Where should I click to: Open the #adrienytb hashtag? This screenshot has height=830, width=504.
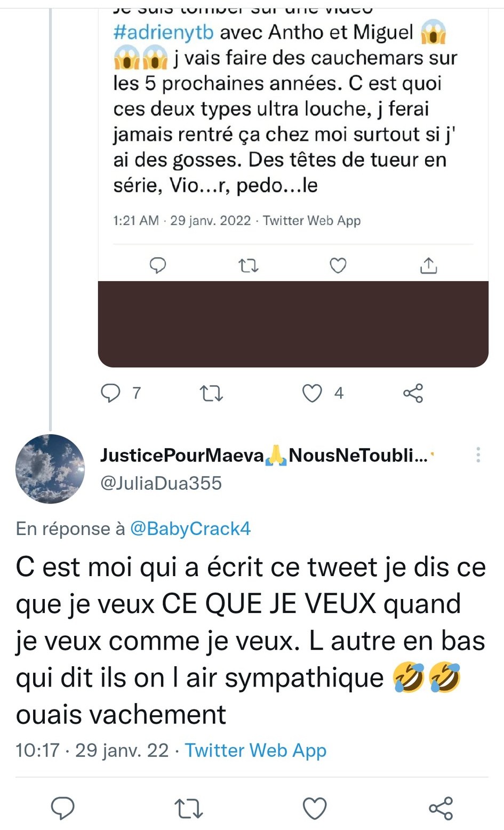163,33
